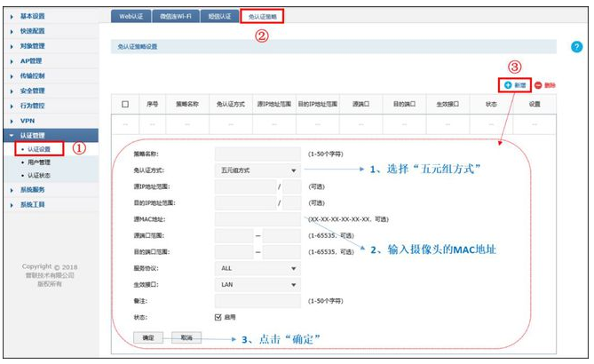Screen dimensions: 594x364
Task: Open 认证状态 in the sidebar
Action: (x=39, y=176)
